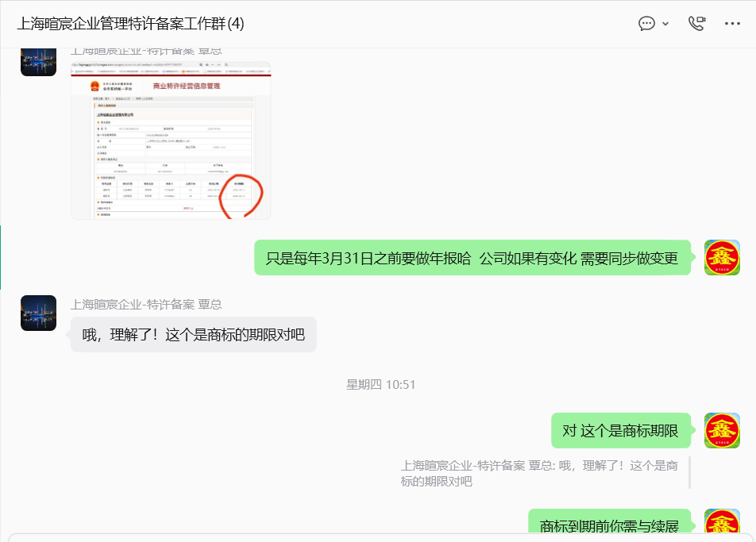Click the timestamp 星期四 10:51
The image size is (756, 542).
pos(380,384)
